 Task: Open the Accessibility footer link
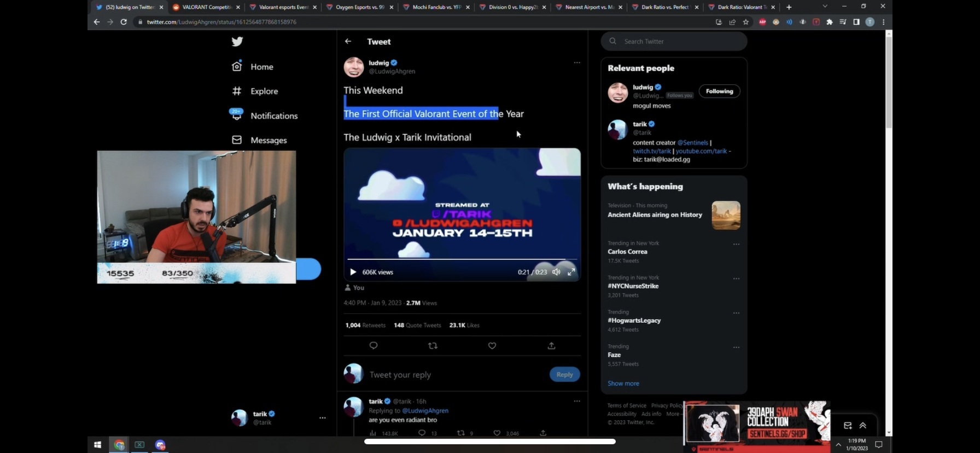click(622, 414)
